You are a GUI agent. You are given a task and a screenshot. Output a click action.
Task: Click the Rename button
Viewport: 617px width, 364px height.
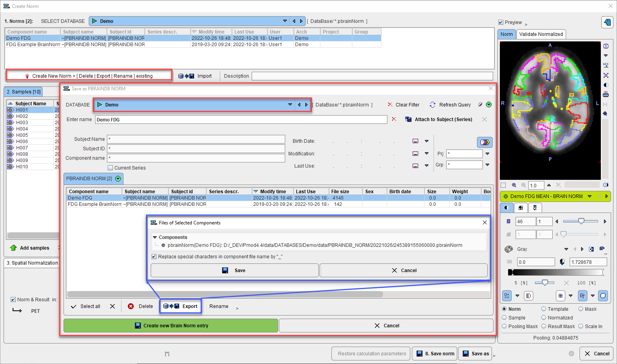click(219, 306)
